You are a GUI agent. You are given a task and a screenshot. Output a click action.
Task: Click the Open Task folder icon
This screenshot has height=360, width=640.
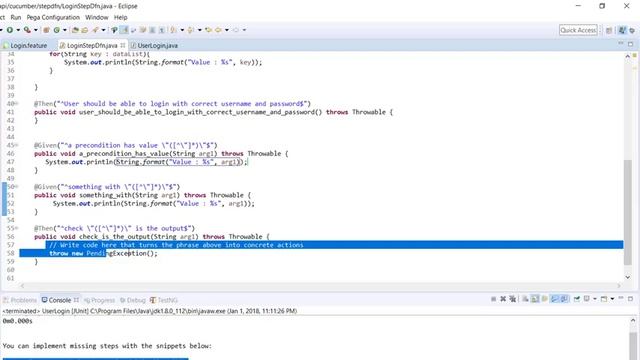(x=84, y=30)
